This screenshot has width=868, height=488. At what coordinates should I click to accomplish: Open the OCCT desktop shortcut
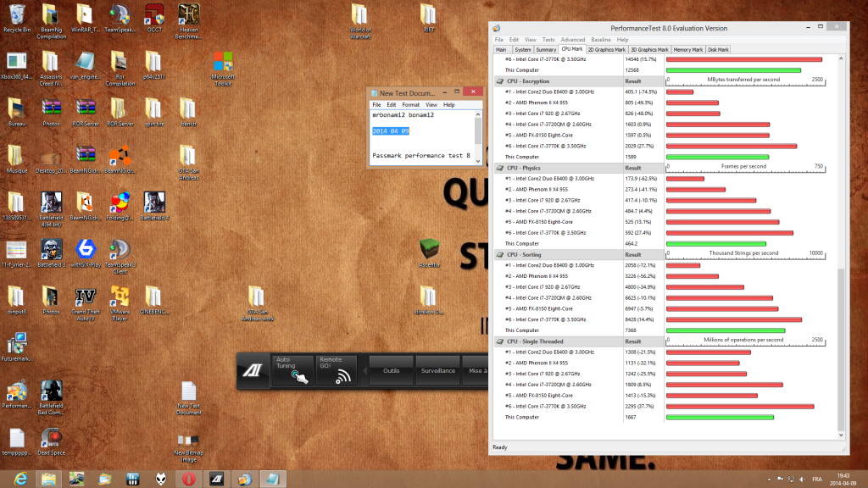(154, 19)
